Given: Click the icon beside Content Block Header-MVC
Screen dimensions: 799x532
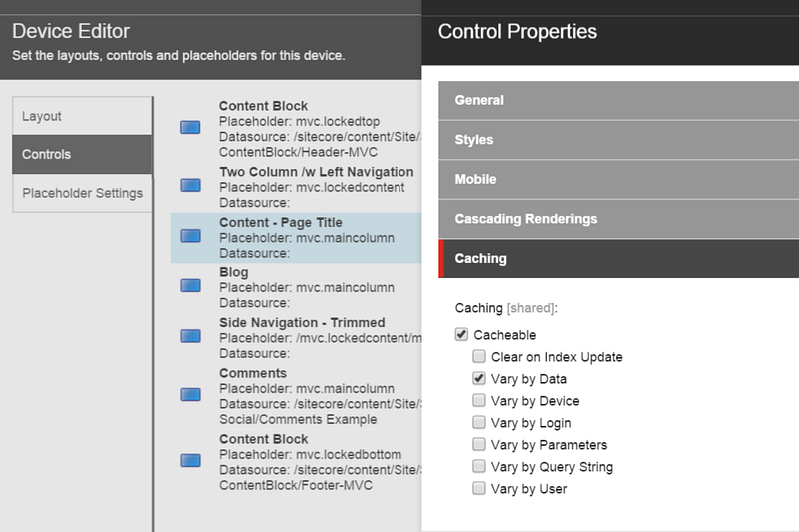Looking at the screenshot, I should tap(190, 127).
